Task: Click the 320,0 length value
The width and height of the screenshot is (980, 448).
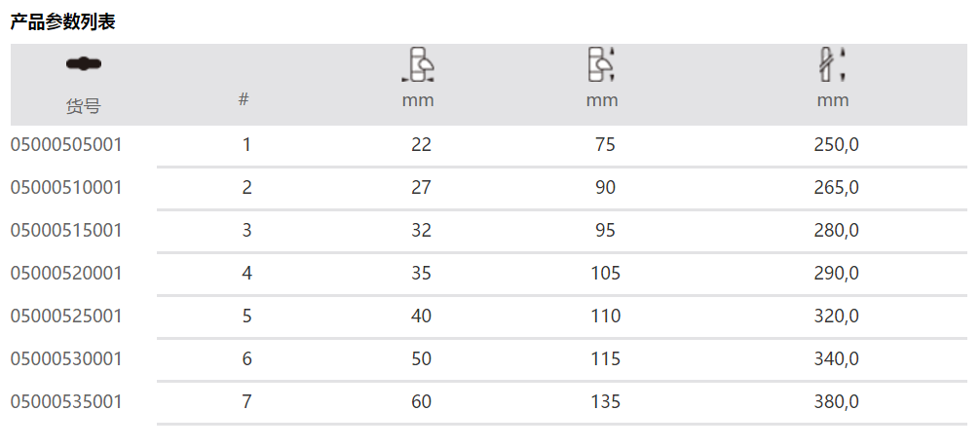Action: [836, 316]
